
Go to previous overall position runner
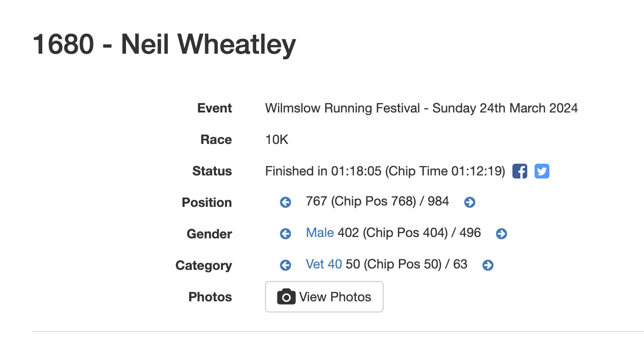(x=285, y=202)
